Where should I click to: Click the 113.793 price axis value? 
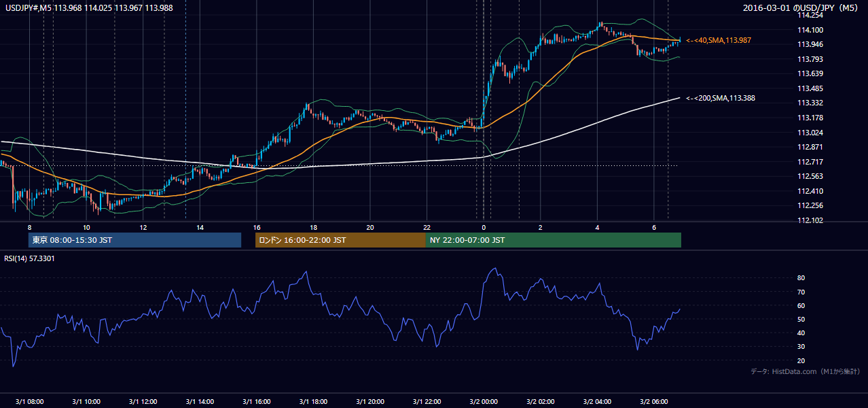pos(811,59)
